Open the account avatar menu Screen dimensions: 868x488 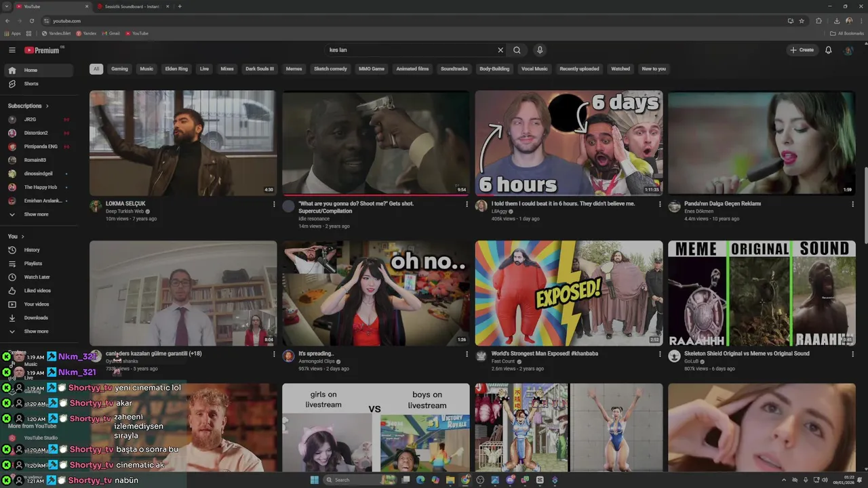(x=848, y=50)
